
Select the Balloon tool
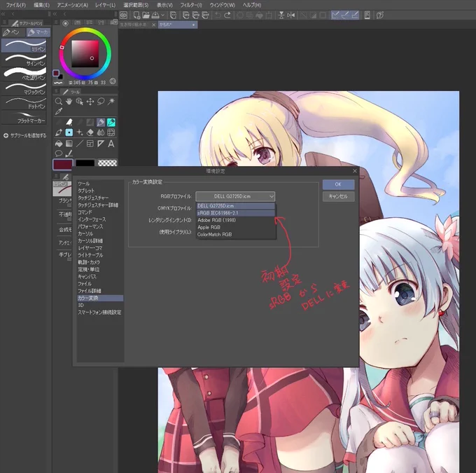point(59,153)
